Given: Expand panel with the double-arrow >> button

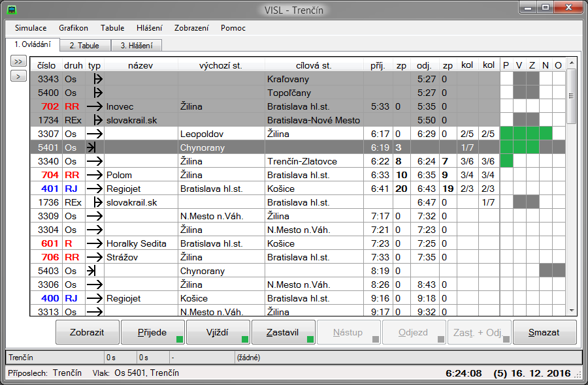Looking at the screenshot, I should coord(18,61).
